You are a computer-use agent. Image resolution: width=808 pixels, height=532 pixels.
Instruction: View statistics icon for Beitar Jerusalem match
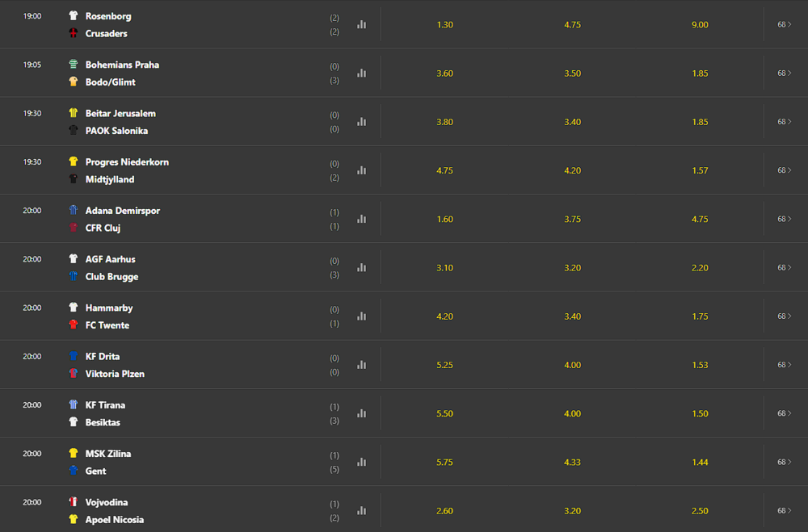pyautogui.click(x=362, y=122)
